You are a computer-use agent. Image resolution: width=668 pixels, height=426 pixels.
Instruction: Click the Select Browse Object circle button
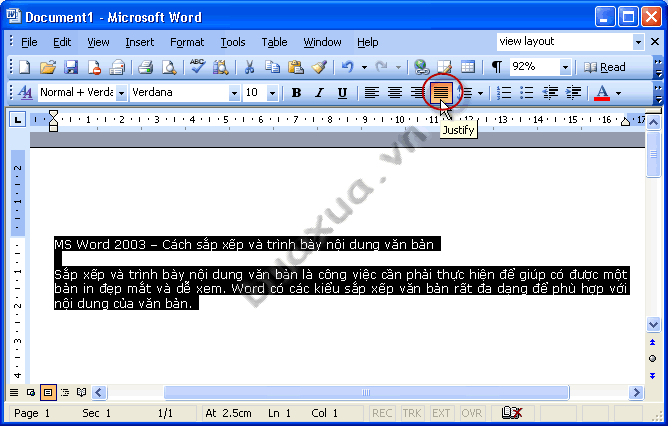653,359
